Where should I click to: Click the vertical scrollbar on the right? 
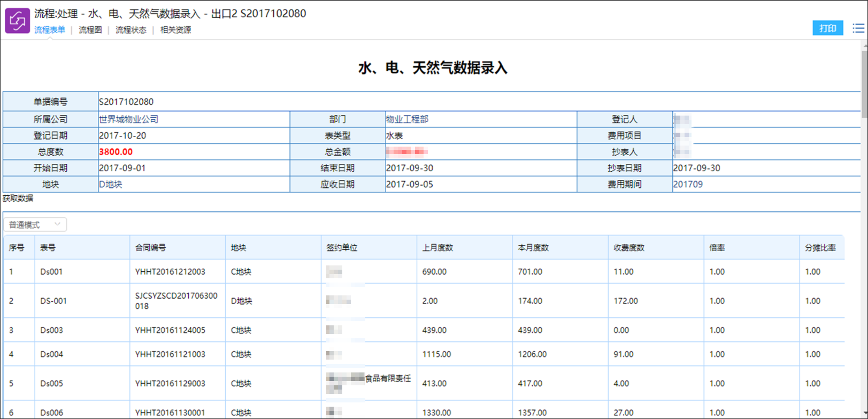click(864, 80)
